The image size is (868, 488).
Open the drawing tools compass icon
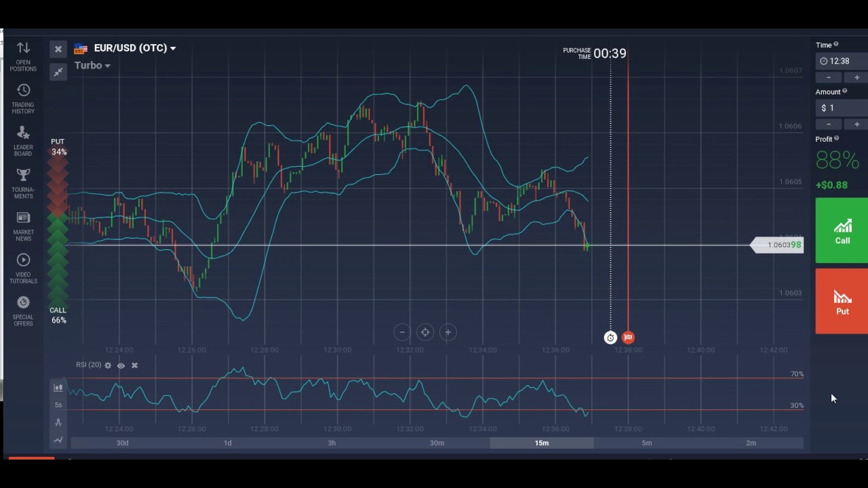point(58,422)
